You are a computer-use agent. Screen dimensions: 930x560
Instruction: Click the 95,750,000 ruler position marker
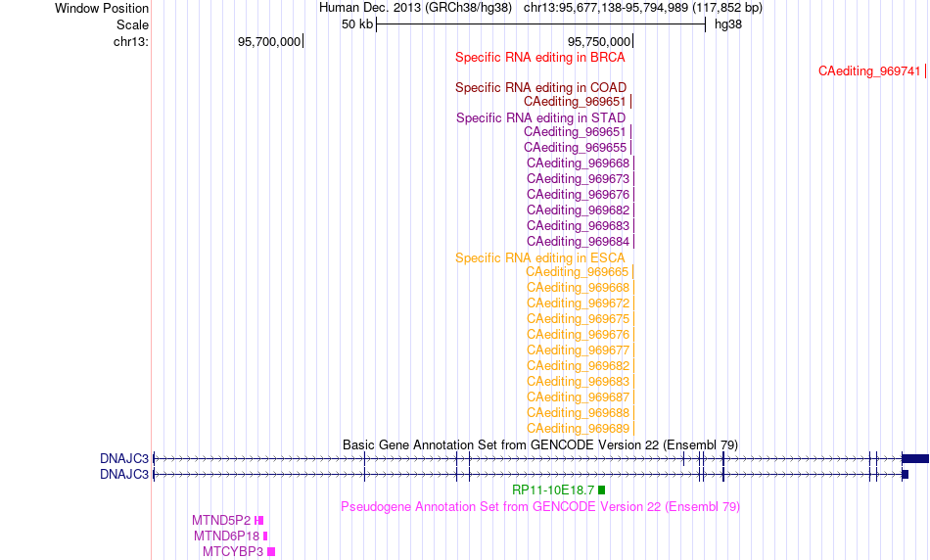(632, 41)
